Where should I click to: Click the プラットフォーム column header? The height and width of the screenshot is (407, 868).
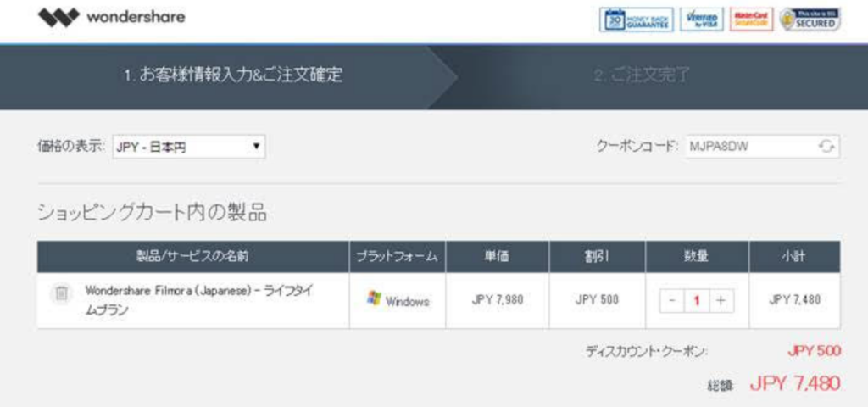(397, 256)
